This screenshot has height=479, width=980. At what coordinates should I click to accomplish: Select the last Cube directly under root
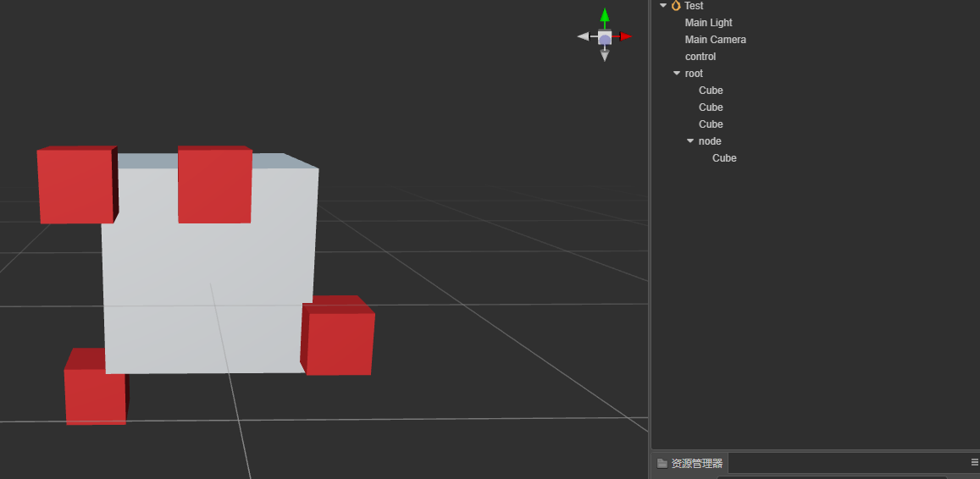(711, 124)
